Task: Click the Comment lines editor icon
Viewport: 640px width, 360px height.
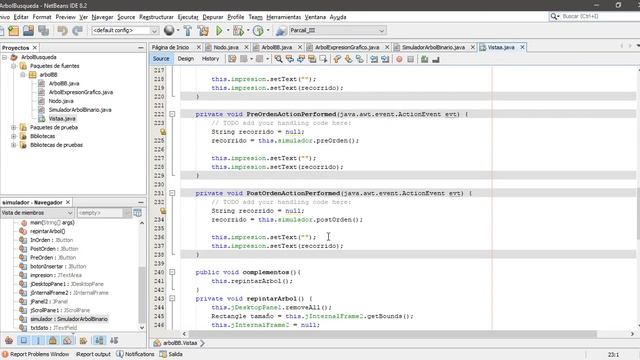Action: [424, 59]
